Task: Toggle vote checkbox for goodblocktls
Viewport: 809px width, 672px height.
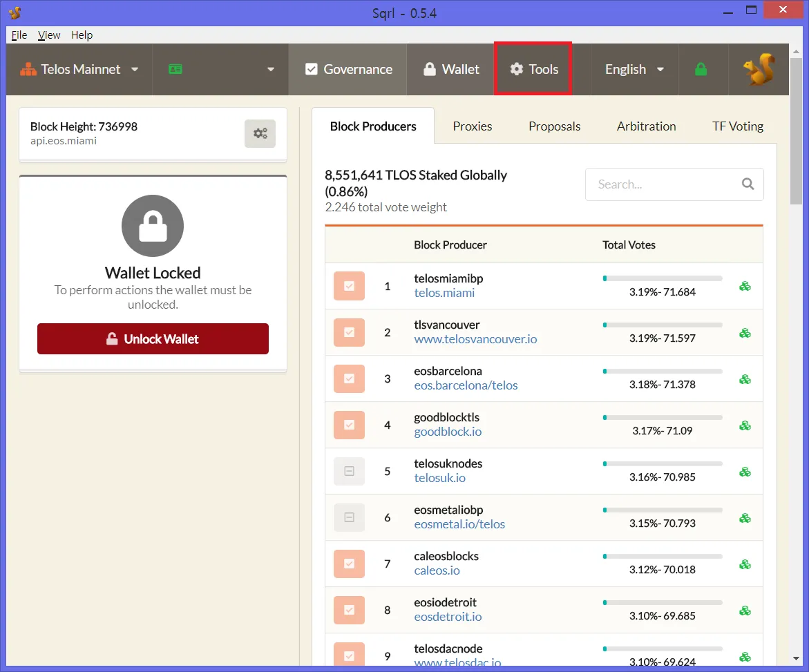Action: click(x=350, y=425)
